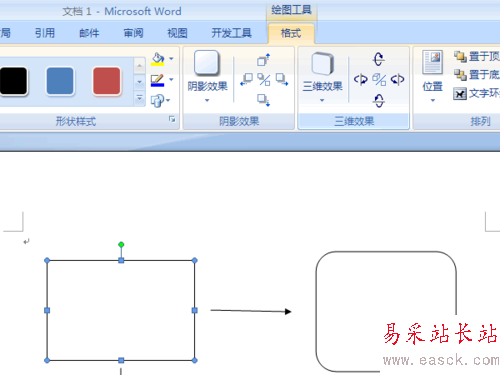
Task: Open the 形状样式 dialog launcher
Action: (x=172, y=119)
